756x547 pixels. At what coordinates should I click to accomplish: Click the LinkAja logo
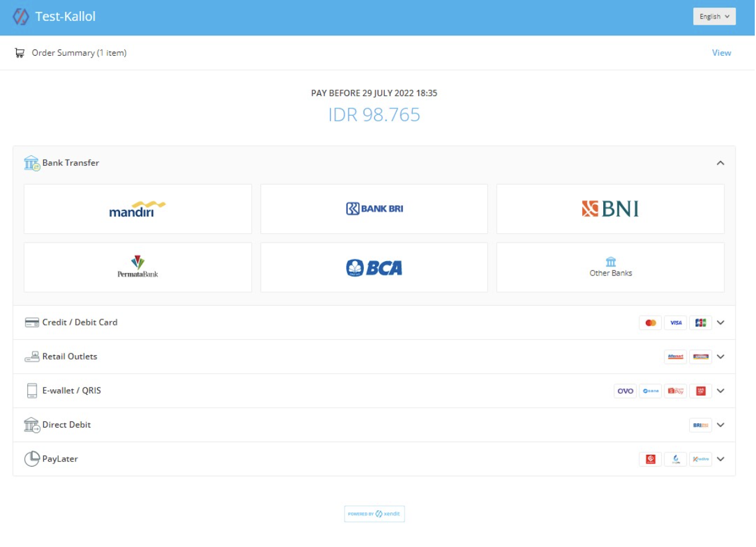pyautogui.click(x=700, y=390)
